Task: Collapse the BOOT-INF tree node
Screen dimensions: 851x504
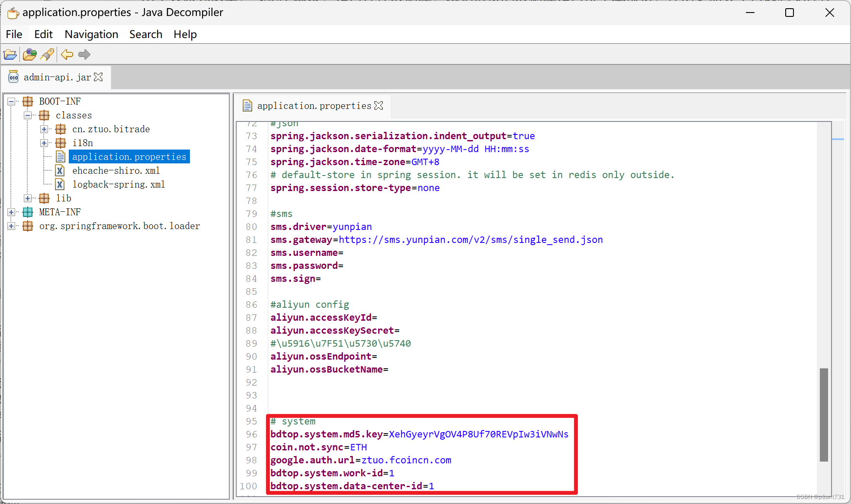Action: point(11,102)
